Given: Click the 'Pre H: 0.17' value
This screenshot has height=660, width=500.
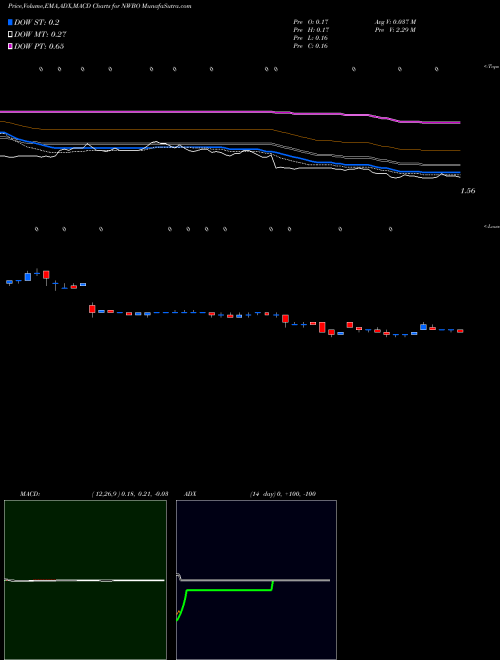Looking at the screenshot, I should pyautogui.click(x=311, y=30).
